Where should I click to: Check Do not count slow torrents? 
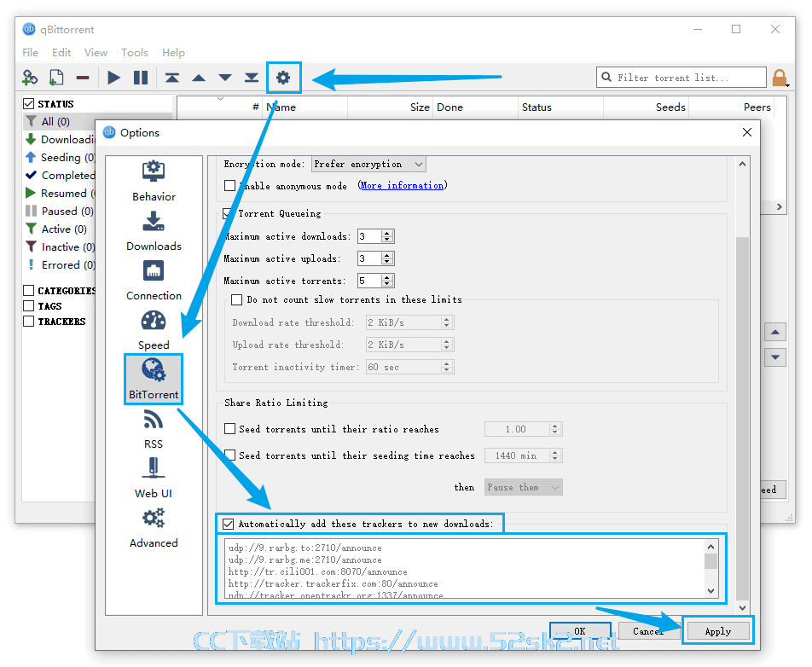(x=236, y=300)
